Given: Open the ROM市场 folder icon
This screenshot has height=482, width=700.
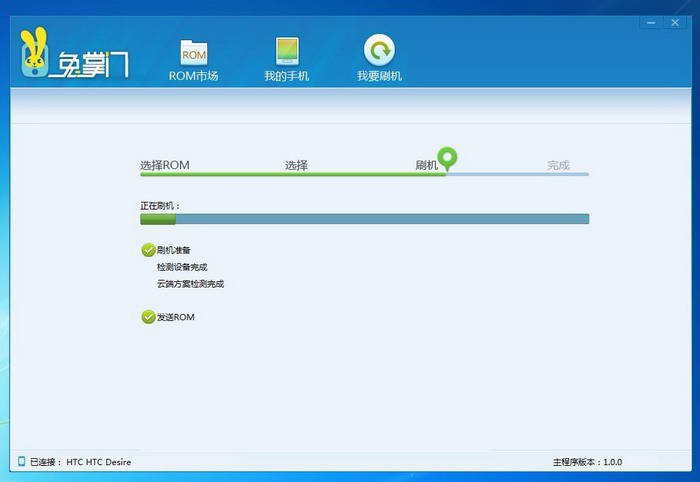Looking at the screenshot, I should point(194,53).
